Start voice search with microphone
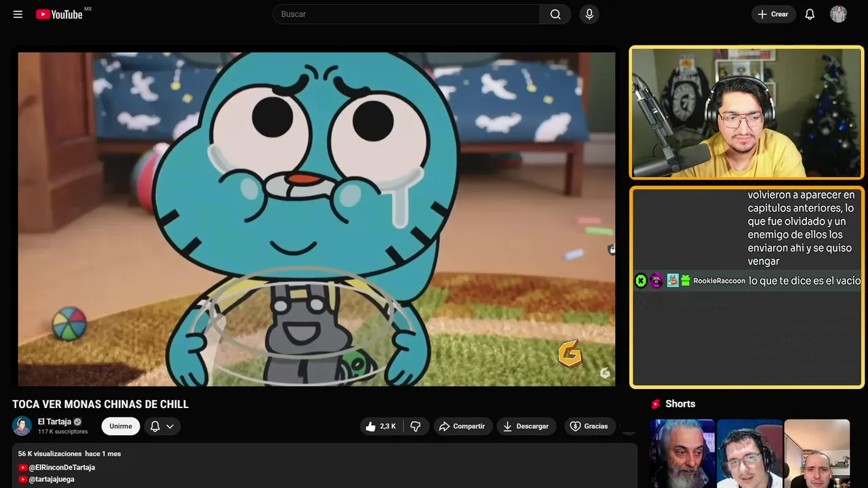 tap(589, 14)
